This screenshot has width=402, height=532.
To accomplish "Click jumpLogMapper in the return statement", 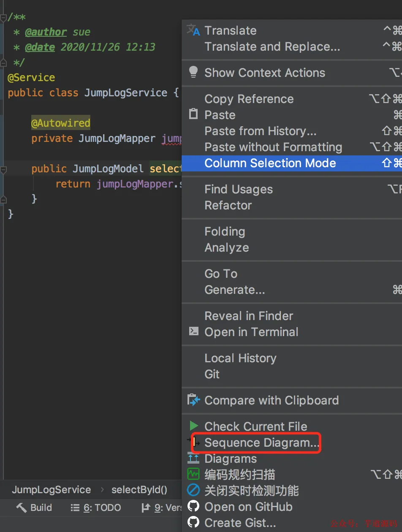I will point(135,184).
